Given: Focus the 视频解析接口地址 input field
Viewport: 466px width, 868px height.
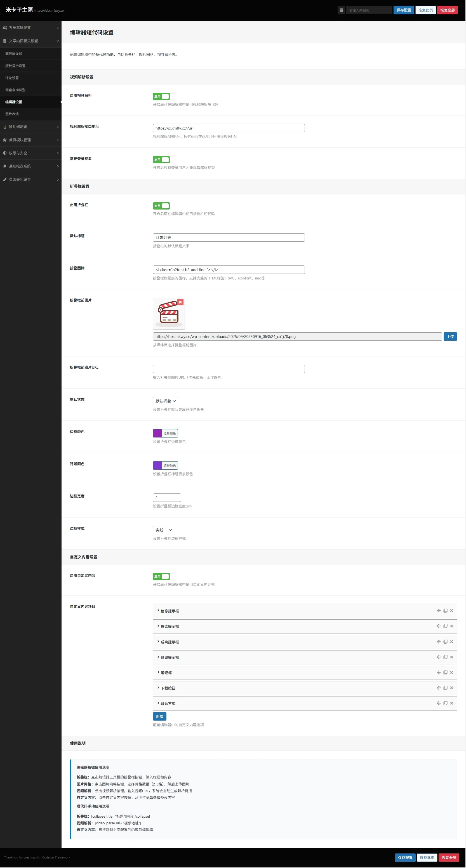Looking at the screenshot, I should [x=229, y=128].
